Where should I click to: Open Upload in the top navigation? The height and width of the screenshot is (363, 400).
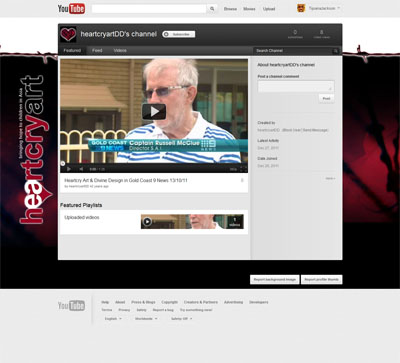pos(269,9)
